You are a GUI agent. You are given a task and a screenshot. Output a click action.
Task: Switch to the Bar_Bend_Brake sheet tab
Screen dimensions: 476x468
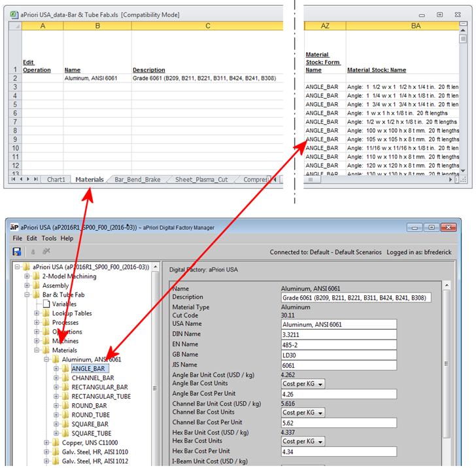point(137,179)
